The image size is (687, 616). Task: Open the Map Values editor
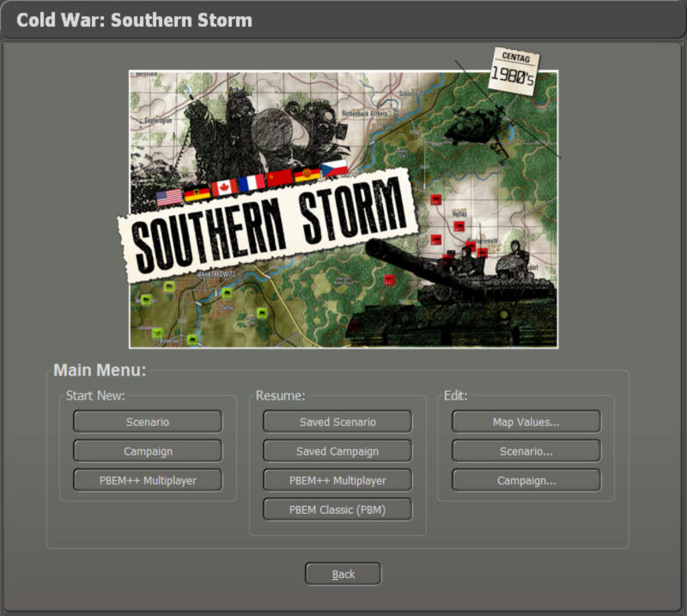[526, 421]
